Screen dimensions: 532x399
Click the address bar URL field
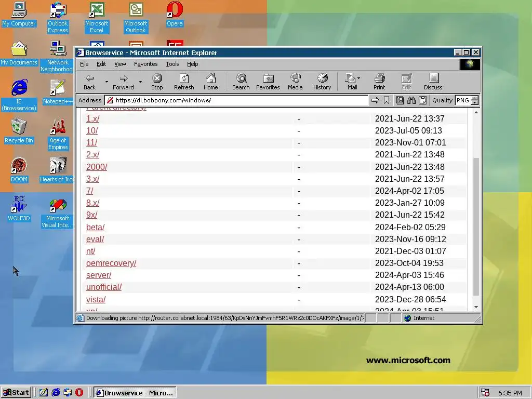click(x=236, y=100)
